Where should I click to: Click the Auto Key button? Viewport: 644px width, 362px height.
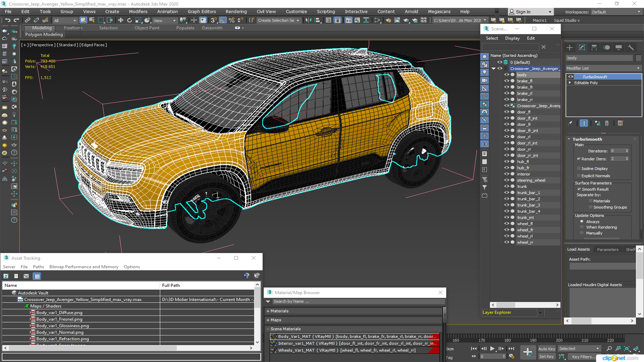[x=547, y=349]
